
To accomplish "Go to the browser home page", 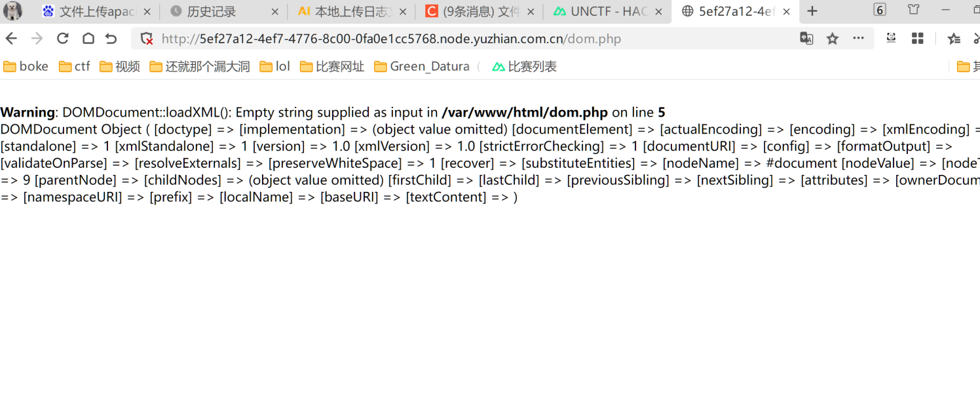I will 88,39.
